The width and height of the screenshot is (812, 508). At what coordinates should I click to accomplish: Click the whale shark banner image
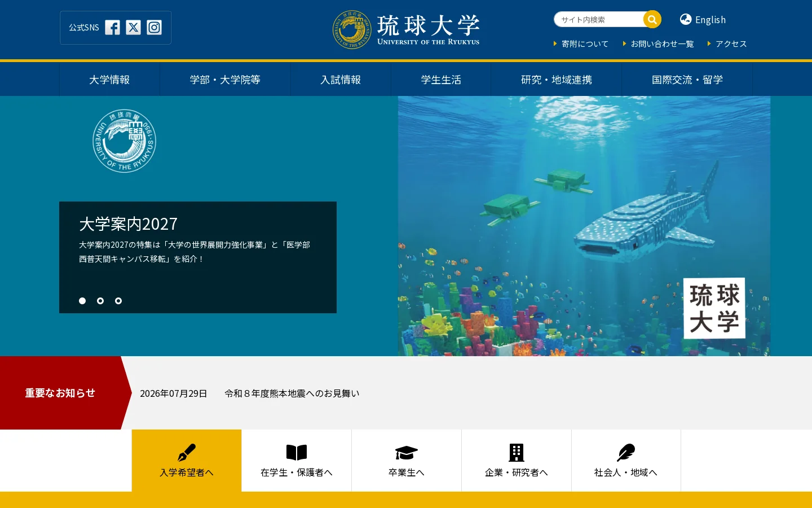coord(584,226)
